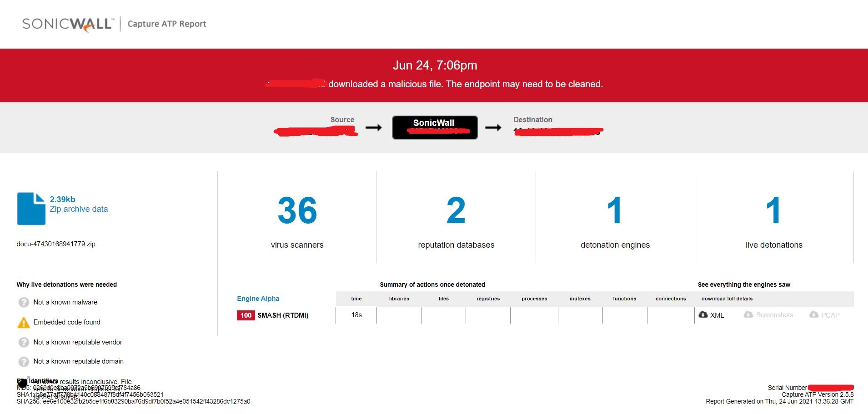Open the Engine Alpha link
The image size is (868, 414).
point(258,299)
